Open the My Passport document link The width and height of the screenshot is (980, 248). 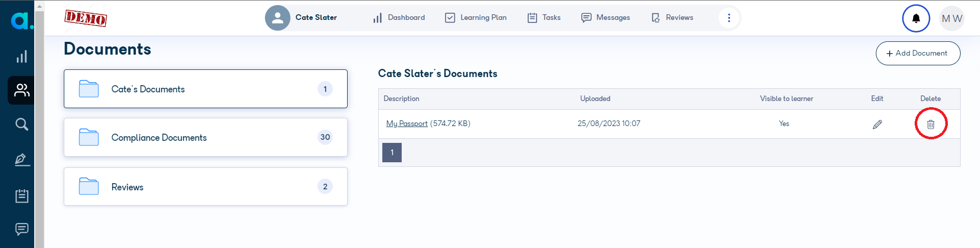coord(407,123)
